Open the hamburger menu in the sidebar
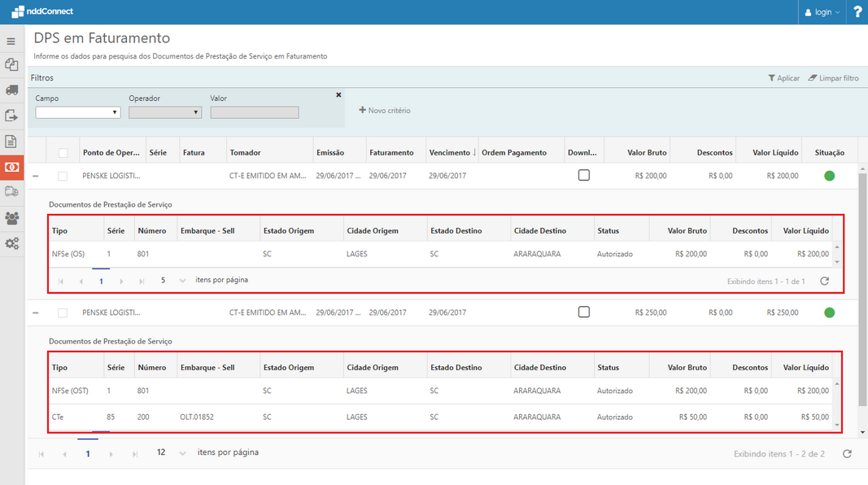 [x=11, y=42]
